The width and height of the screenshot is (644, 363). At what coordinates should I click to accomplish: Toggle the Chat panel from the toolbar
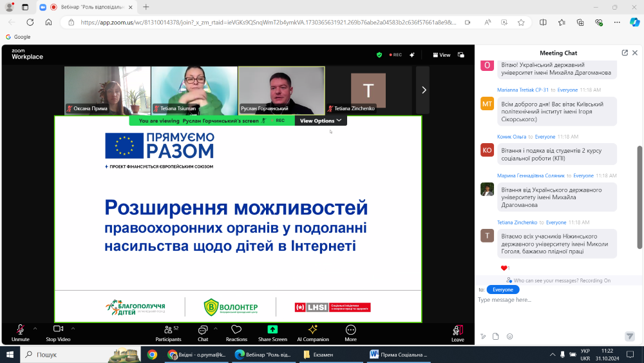(x=203, y=333)
